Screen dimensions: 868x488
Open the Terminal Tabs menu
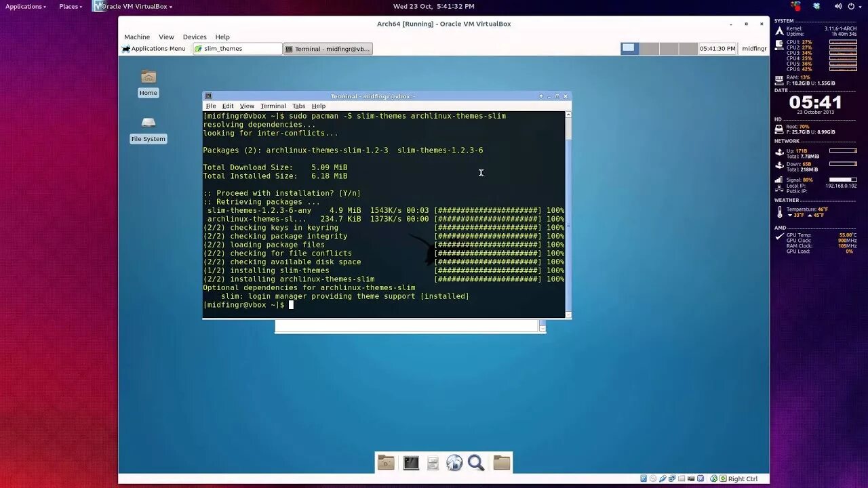click(x=299, y=106)
